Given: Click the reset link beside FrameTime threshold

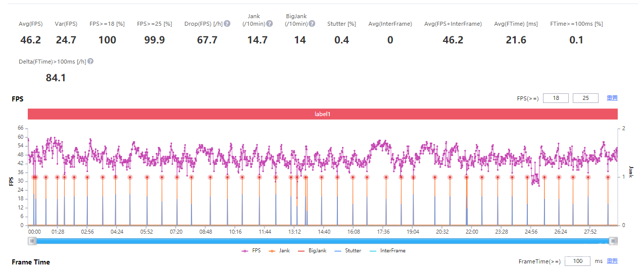Looking at the screenshot, I should click(x=612, y=261).
